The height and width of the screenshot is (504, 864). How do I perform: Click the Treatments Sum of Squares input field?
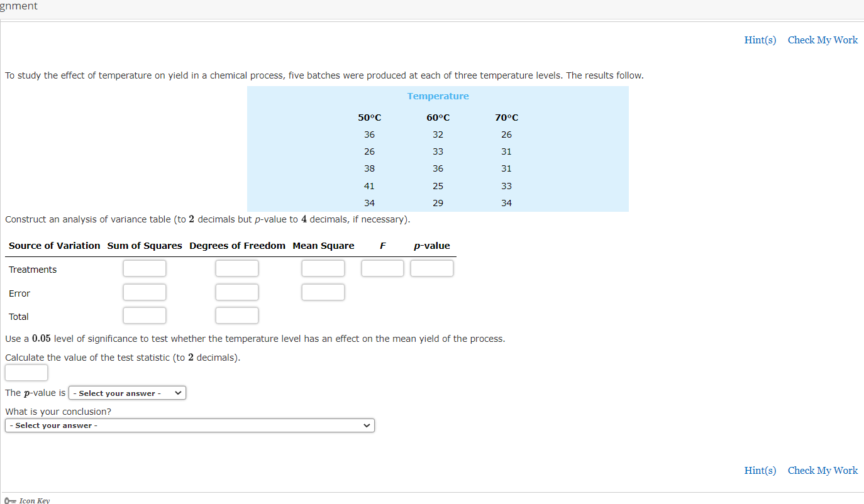(145, 268)
